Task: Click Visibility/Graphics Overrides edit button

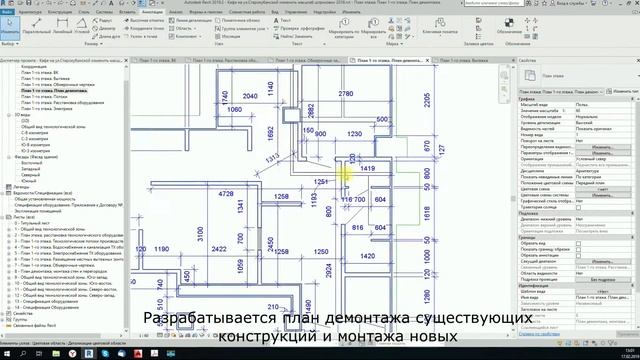Action: click(603, 147)
